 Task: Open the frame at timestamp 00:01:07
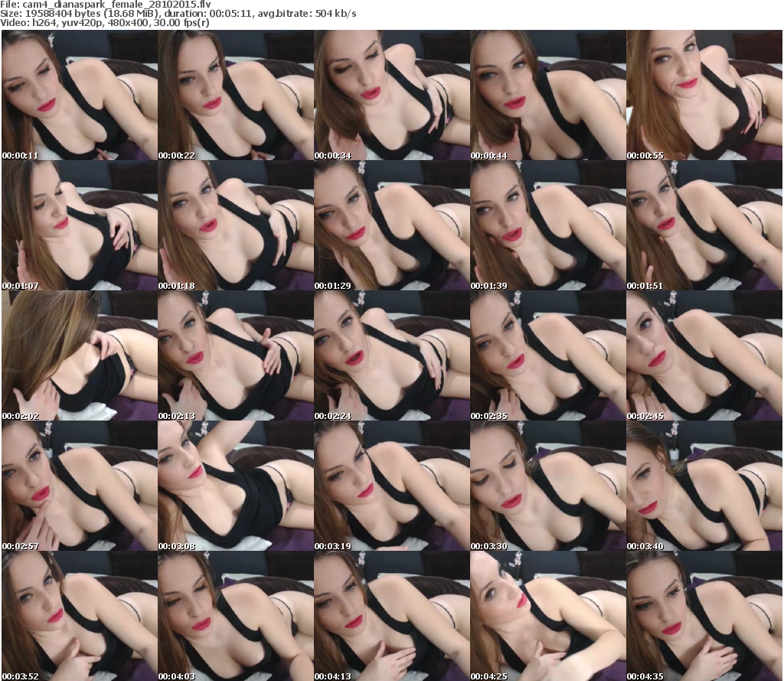pos(80,226)
